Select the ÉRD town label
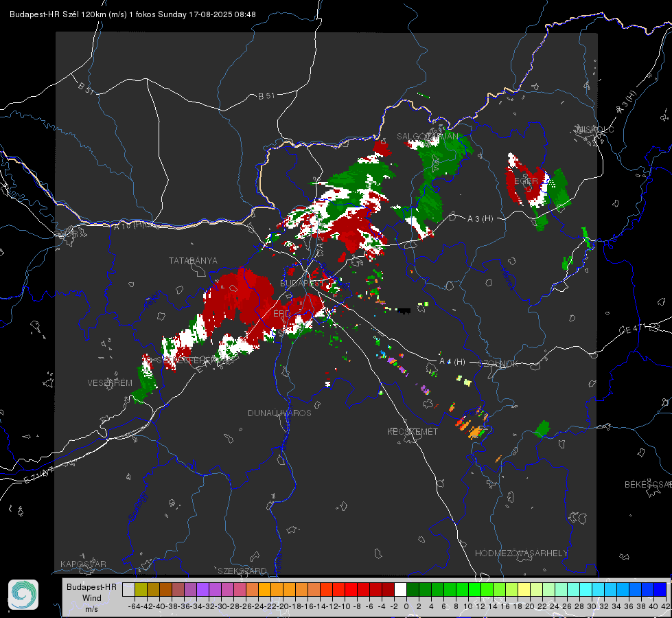This screenshot has width=672, height=618. pyautogui.click(x=281, y=314)
